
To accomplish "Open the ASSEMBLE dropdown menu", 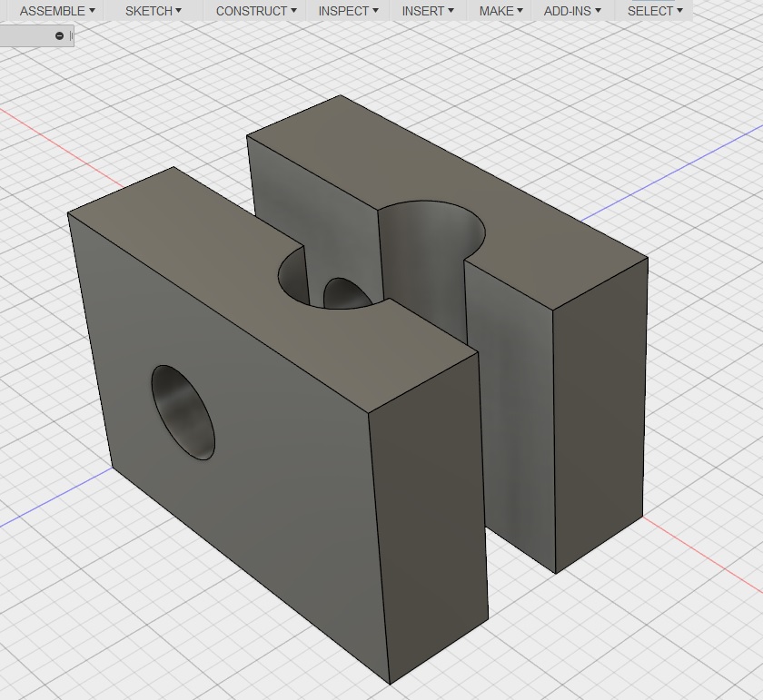I will (56, 11).
